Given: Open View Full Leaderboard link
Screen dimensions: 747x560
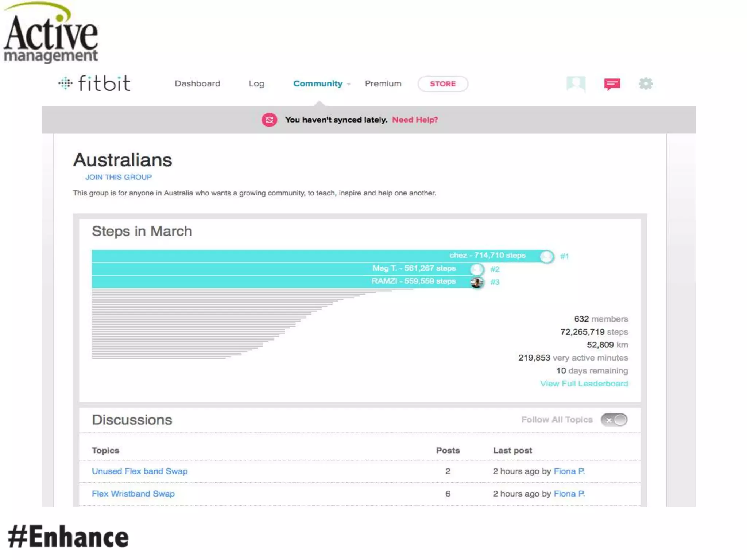Looking at the screenshot, I should [584, 384].
